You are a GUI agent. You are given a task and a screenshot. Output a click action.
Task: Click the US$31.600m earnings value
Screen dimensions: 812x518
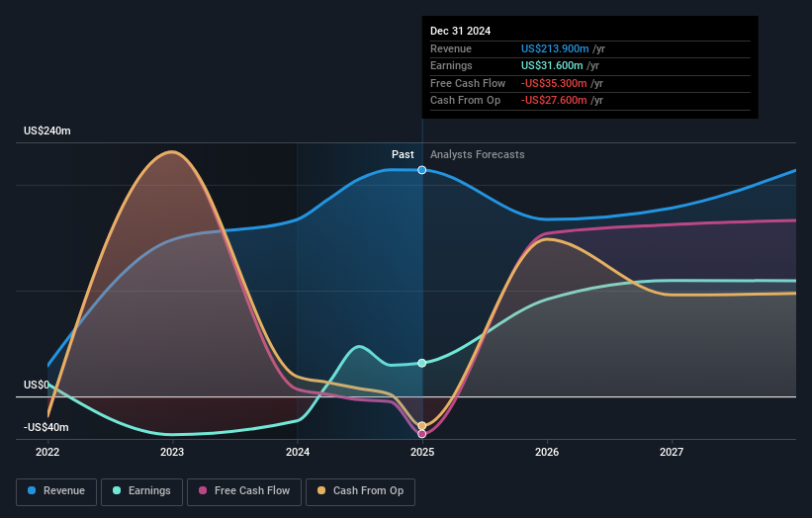[x=552, y=65]
